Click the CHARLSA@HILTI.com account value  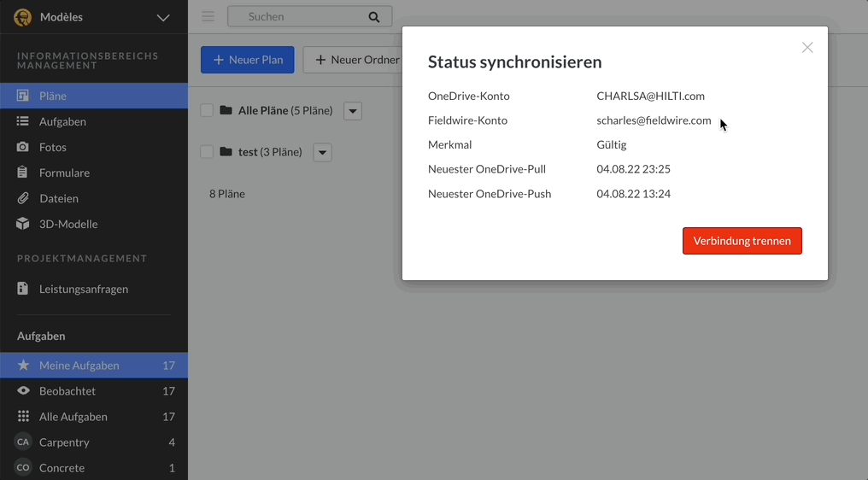[650, 96]
